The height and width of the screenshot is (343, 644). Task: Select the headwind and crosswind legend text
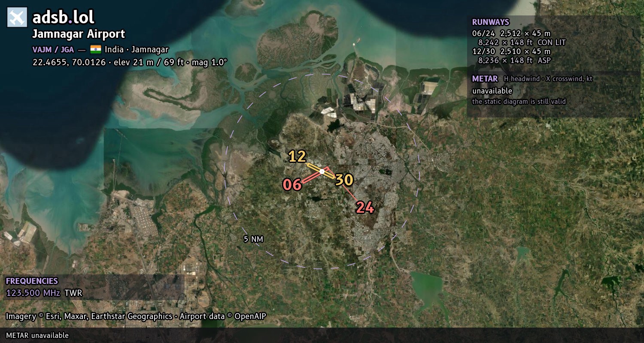548,79
